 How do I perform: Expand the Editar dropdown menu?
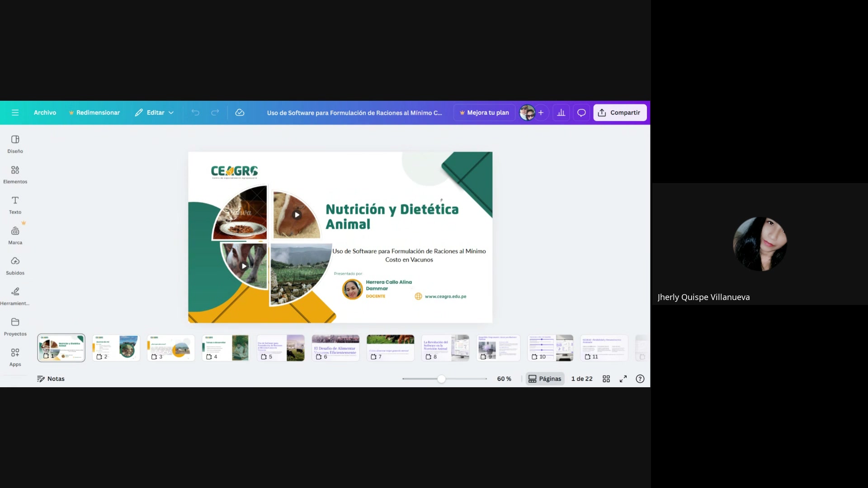(x=154, y=113)
